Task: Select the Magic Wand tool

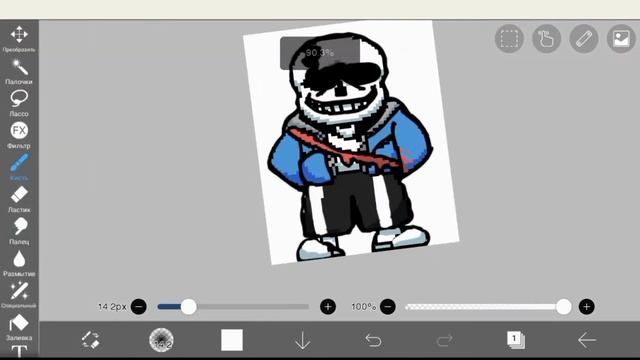Action: [x=19, y=71]
